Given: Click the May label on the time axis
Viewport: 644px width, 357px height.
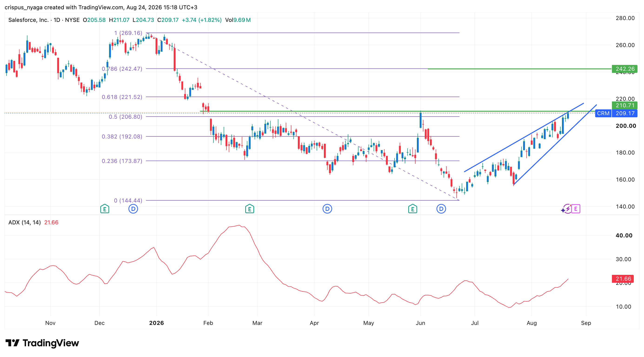Looking at the screenshot, I should tap(369, 323).
